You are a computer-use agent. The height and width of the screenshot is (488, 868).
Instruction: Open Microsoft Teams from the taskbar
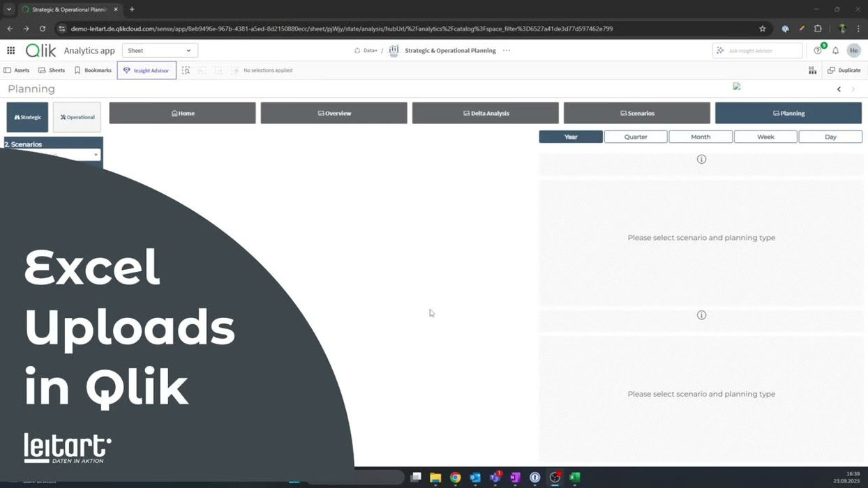495,478
